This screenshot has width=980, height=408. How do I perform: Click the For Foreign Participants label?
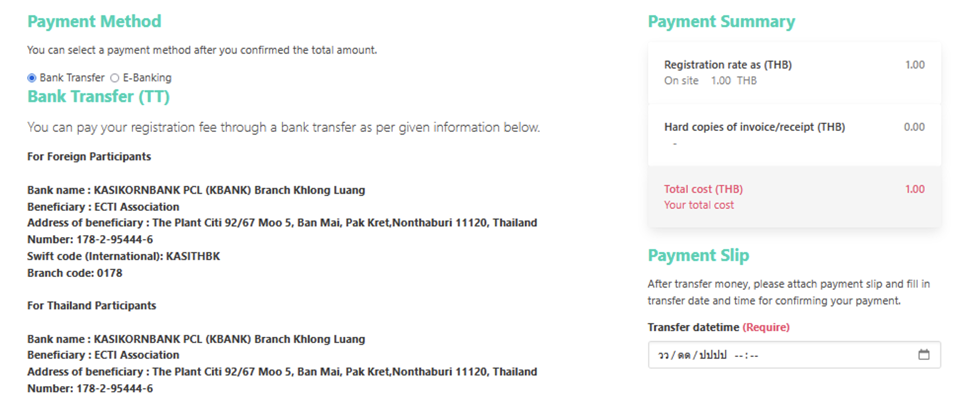89,157
